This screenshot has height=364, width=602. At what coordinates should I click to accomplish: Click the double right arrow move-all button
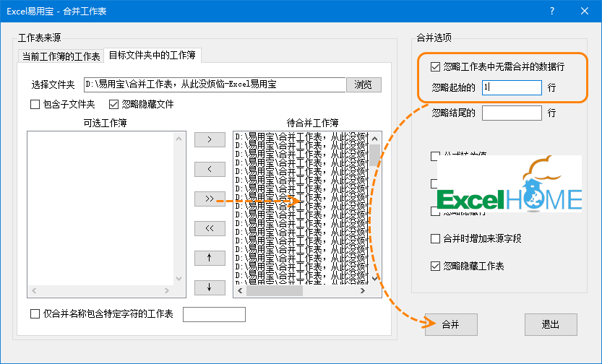point(210,199)
